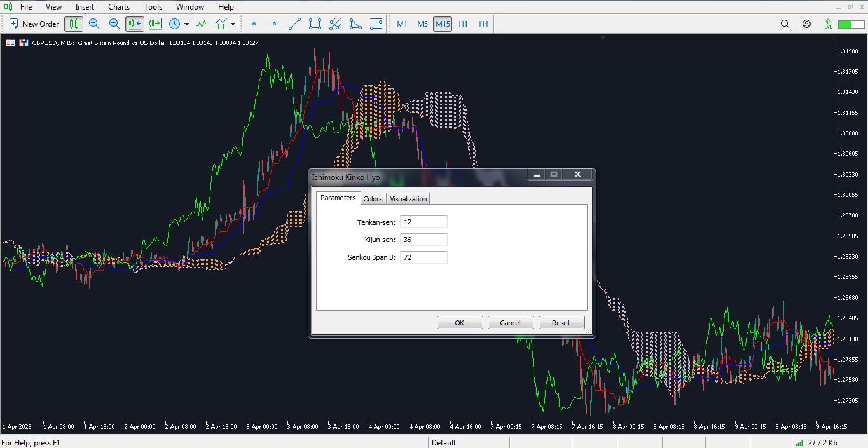The image size is (868, 448).
Task: Switch timeframe to H1
Action: click(463, 24)
